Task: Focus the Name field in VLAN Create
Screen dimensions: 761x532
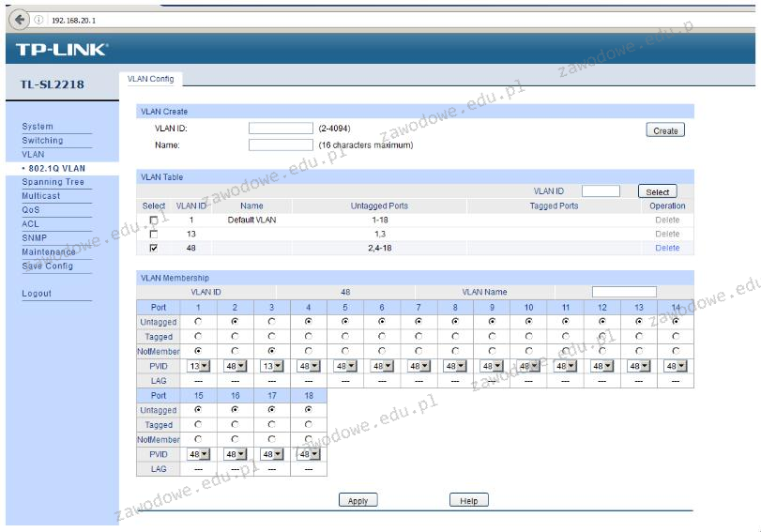Action: tap(281, 144)
